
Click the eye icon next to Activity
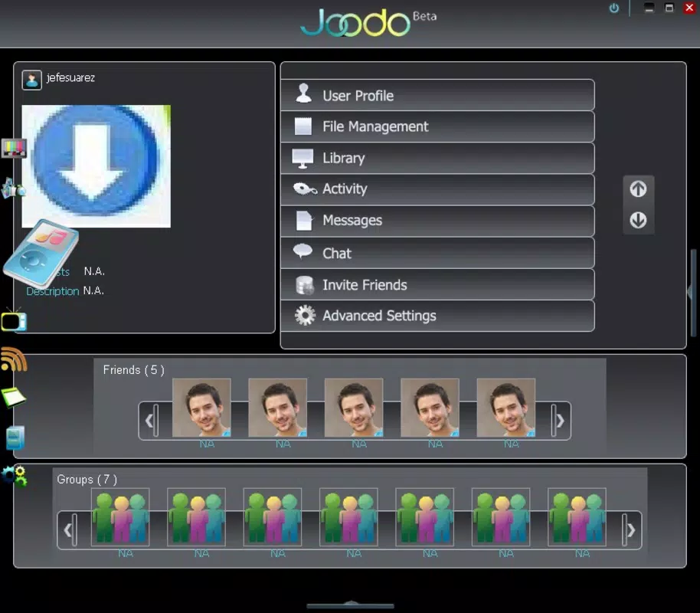click(x=305, y=189)
